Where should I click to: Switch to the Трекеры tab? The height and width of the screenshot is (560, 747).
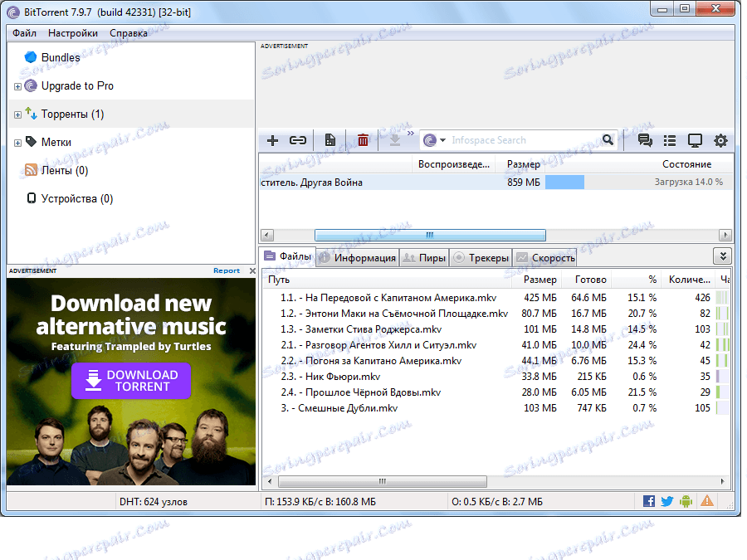pyautogui.click(x=481, y=258)
